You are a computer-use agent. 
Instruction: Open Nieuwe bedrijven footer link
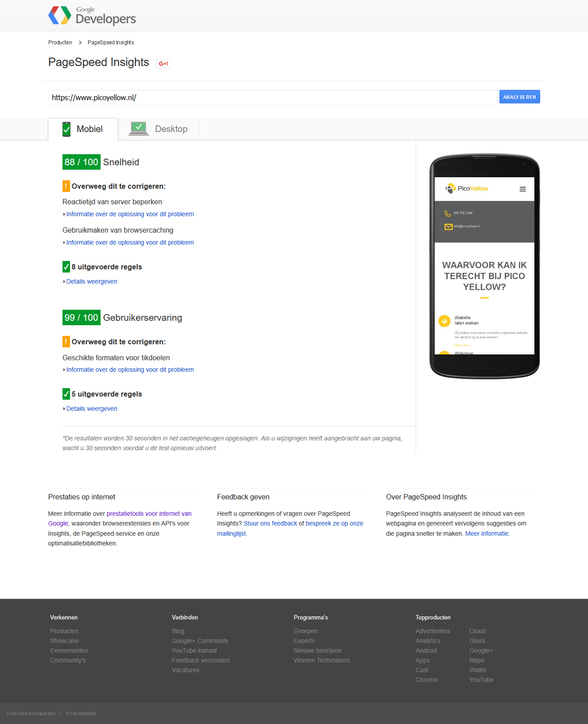(x=317, y=650)
